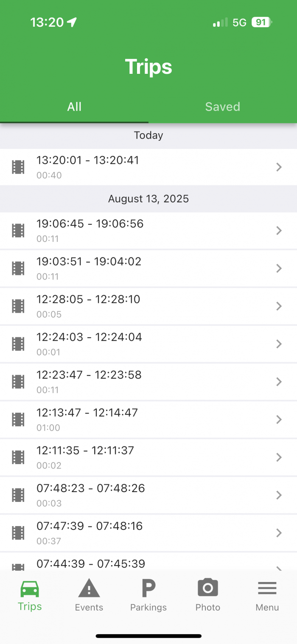Tap the Parkings P icon
This screenshot has width=297, height=644.
click(148, 589)
